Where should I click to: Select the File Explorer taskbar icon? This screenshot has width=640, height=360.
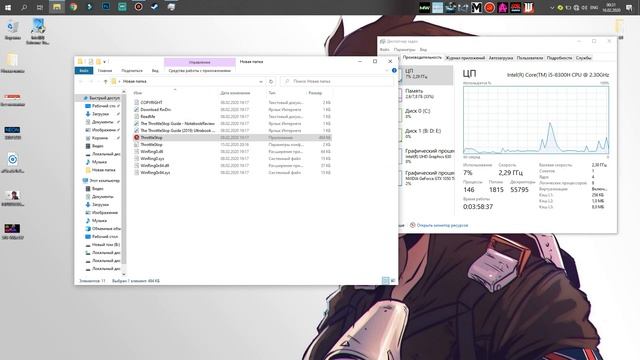(56, 7)
